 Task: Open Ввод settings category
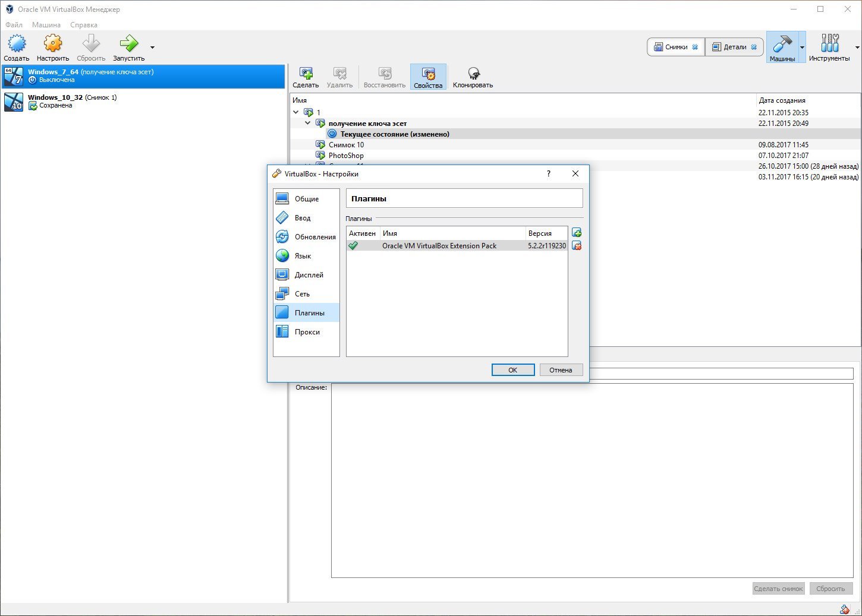(306, 217)
